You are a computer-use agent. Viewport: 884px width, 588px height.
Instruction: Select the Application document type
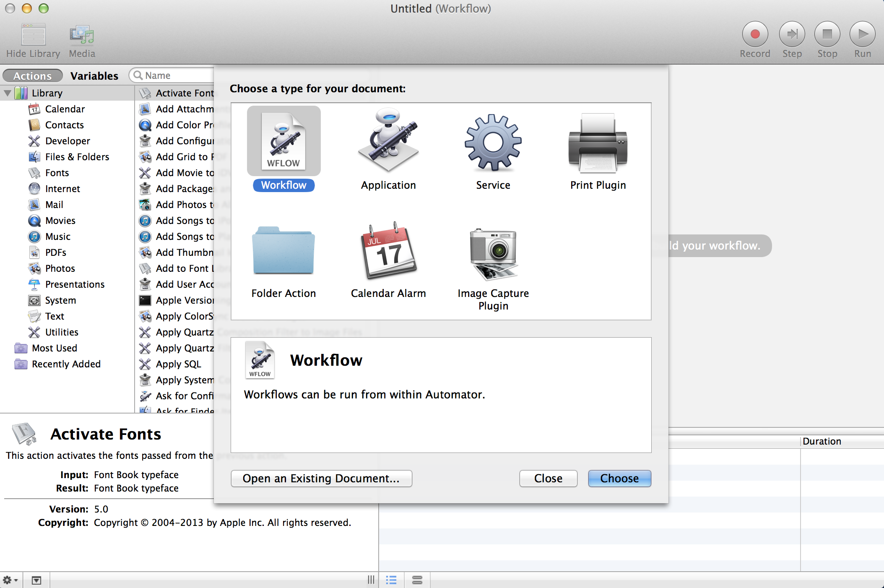(x=388, y=149)
